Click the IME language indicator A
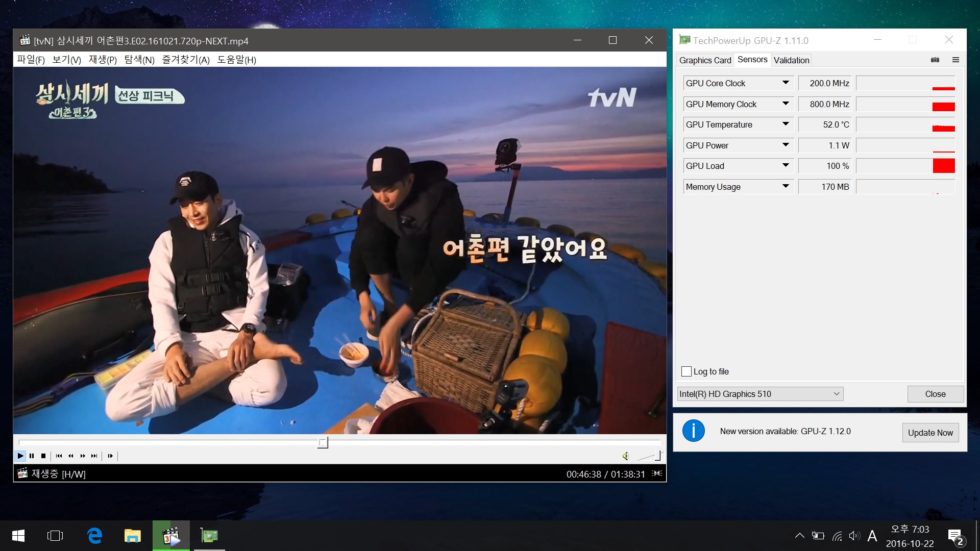 pyautogui.click(x=872, y=536)
